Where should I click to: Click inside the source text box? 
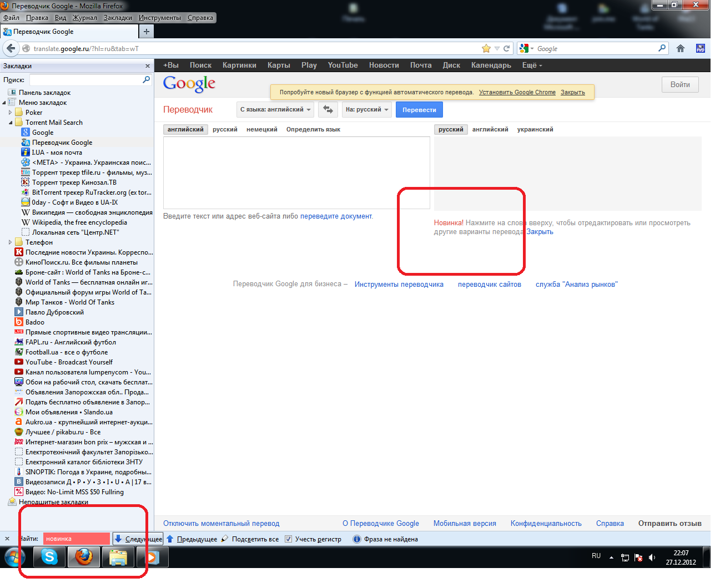click(296, 173)
